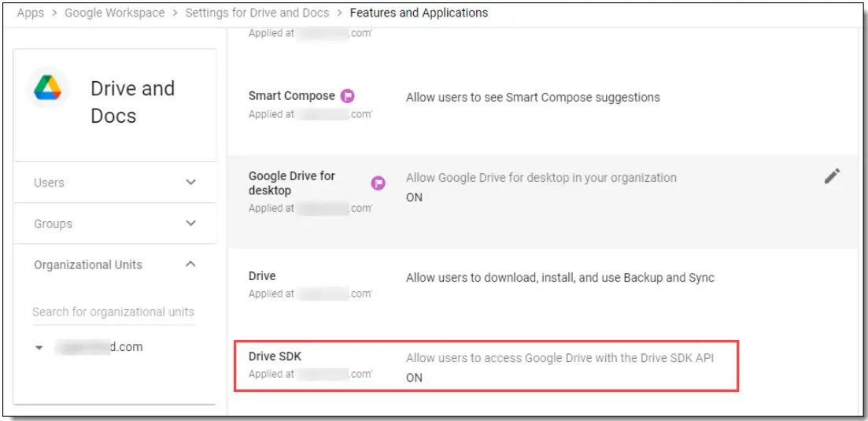Open the Drive SDK setting title
This screenshot has width=868, height=421.
pyautogui.click(x=275, y=356)
